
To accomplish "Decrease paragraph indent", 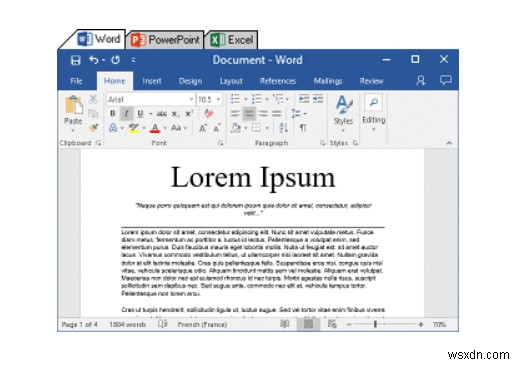I will tap(304, 99).
